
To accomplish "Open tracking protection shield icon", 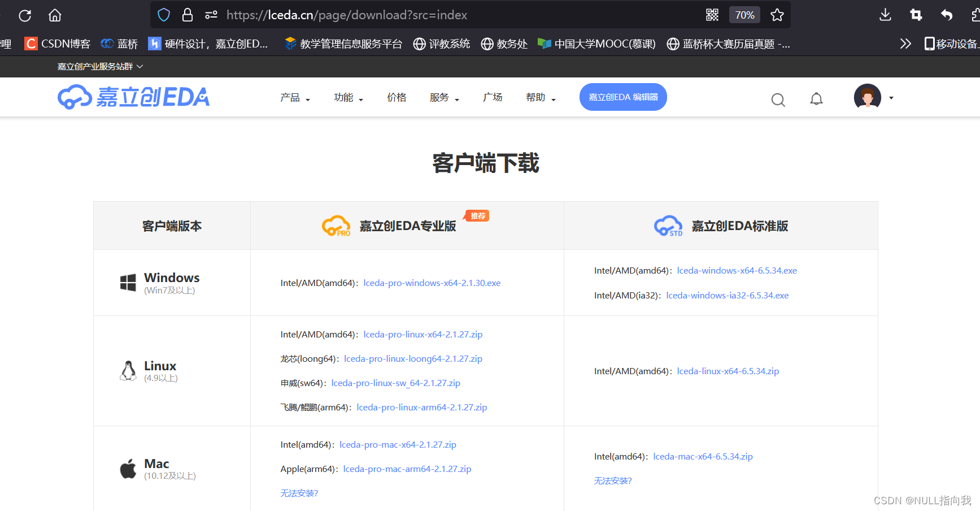I will [x=164, y=15].
